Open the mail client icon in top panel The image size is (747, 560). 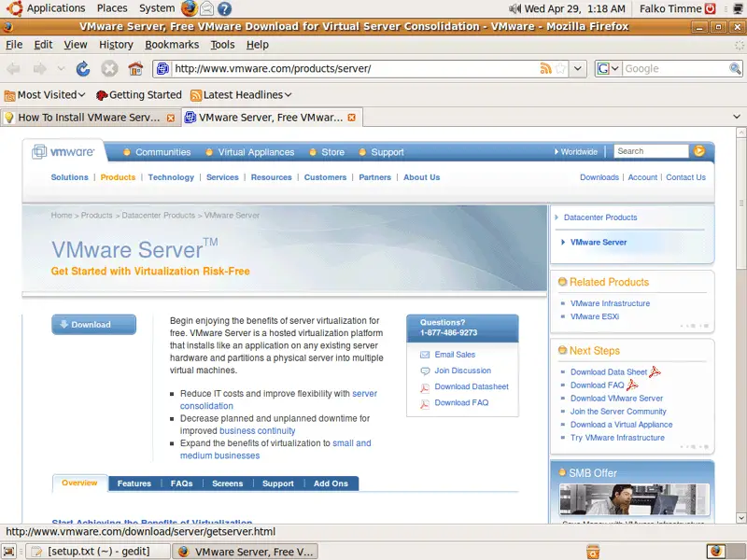pos(206,8)
